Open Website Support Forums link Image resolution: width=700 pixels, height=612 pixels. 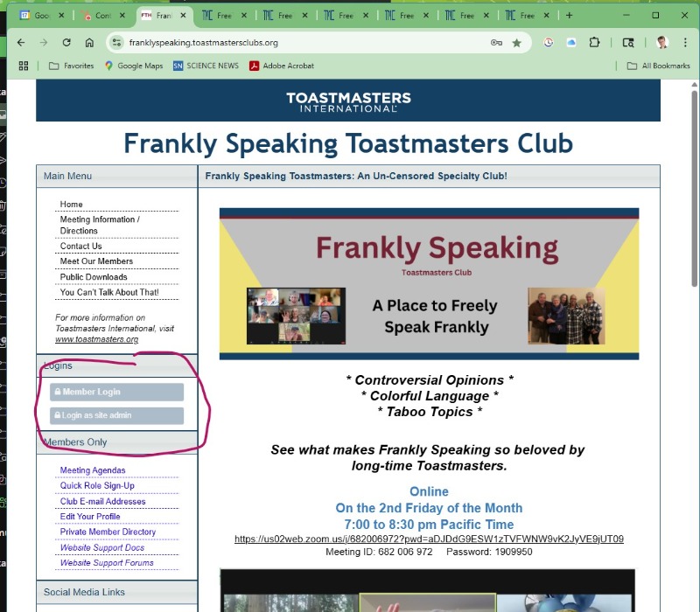click(107, 562)
